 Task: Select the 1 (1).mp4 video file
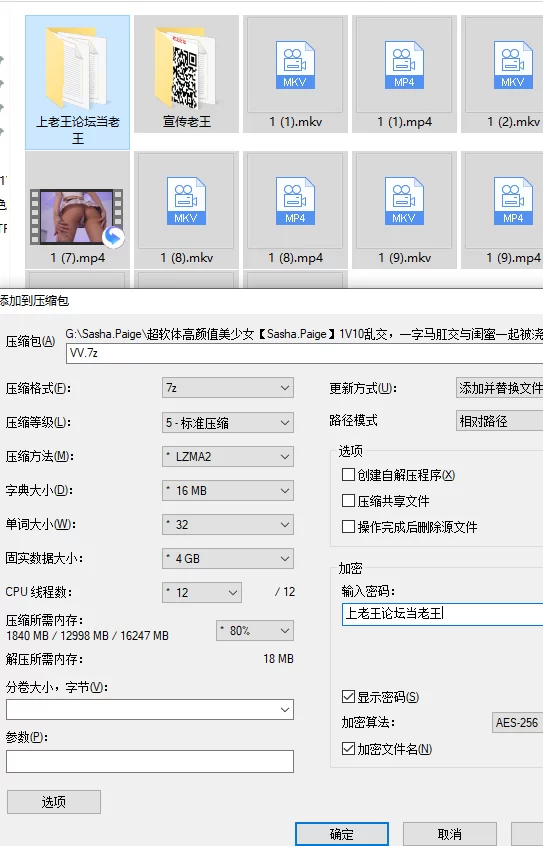tap(404, 74)
